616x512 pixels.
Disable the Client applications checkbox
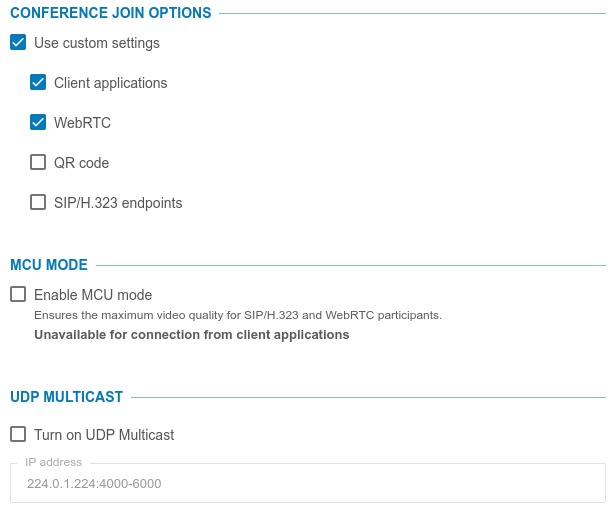point(38,83)
